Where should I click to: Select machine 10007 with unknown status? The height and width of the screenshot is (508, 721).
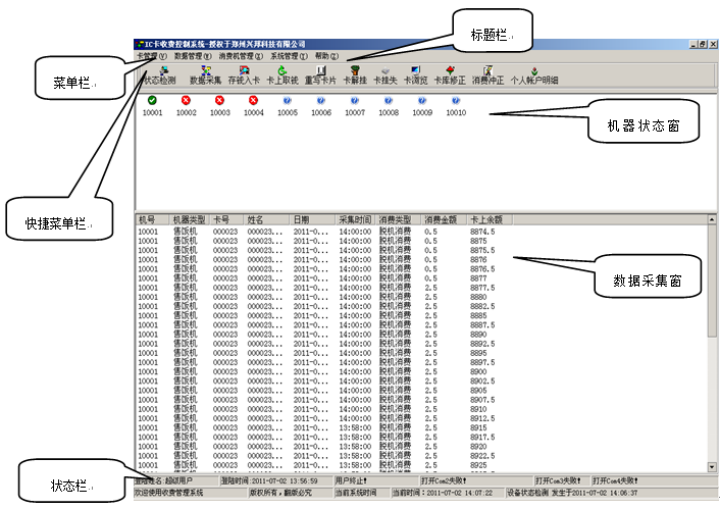click(x=355, y=105)
